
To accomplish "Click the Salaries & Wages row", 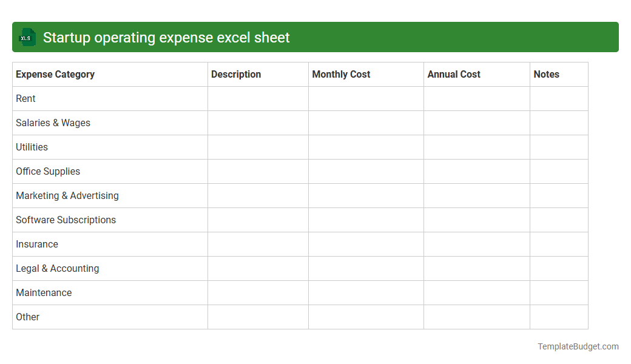I will [53, 123].
